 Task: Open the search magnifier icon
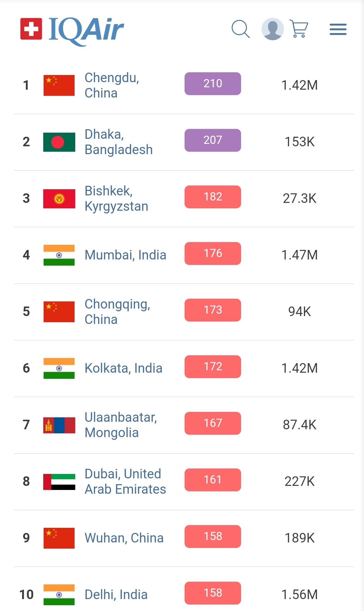(240, 29)
